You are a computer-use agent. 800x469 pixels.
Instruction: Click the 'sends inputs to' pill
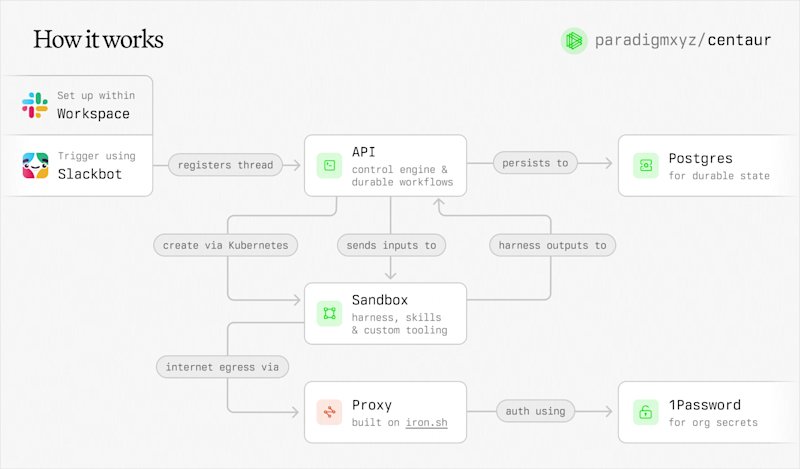[391, 245]
